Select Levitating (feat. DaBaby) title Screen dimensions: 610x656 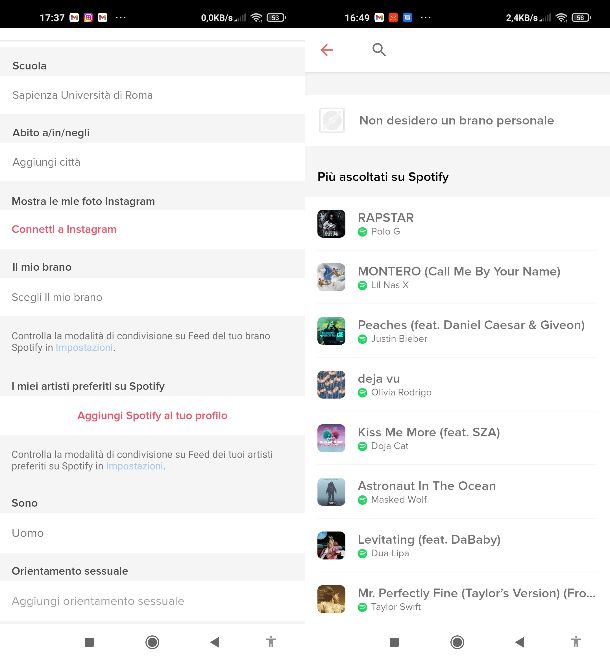point(429,539)
